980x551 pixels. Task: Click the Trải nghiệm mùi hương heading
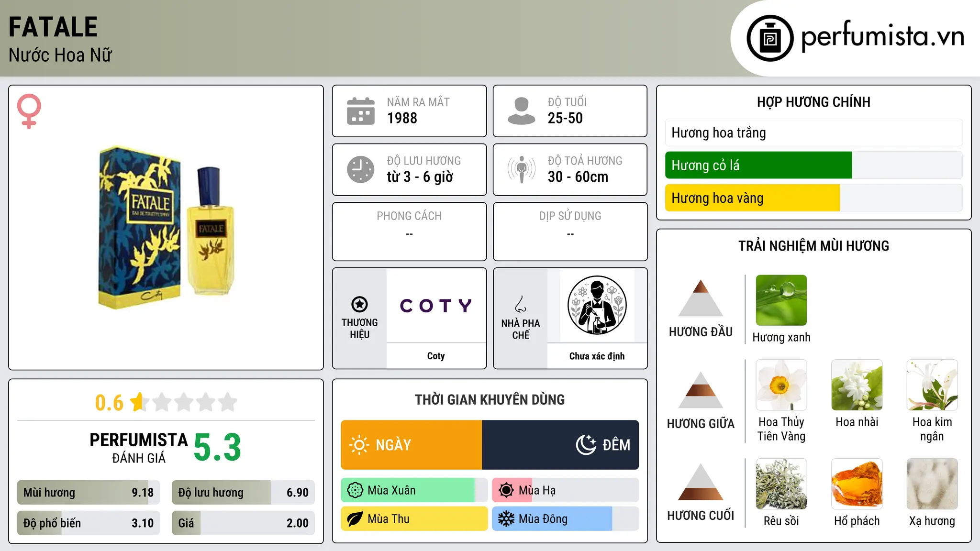point(813,246)
